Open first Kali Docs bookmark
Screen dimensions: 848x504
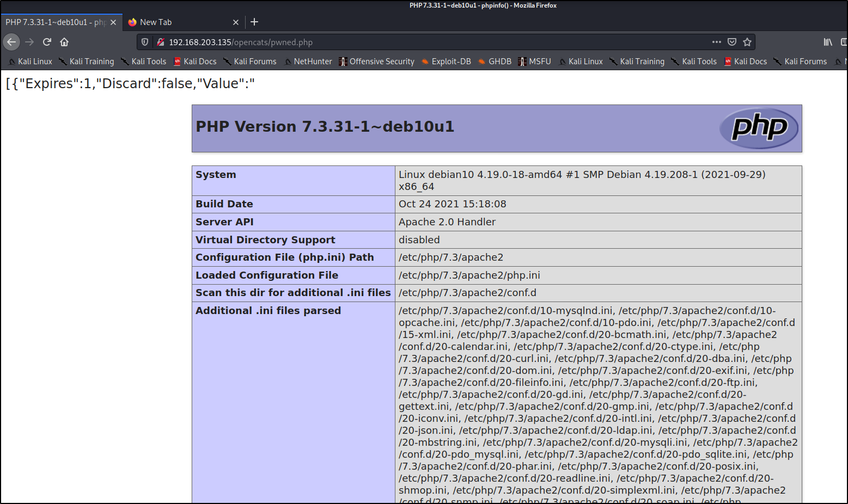click(x=195, y=62)
